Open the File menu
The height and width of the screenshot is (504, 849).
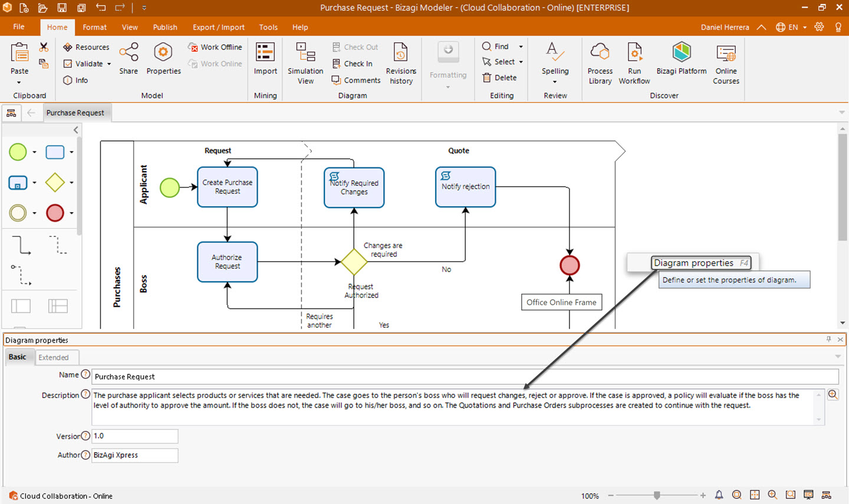(19, 27)
